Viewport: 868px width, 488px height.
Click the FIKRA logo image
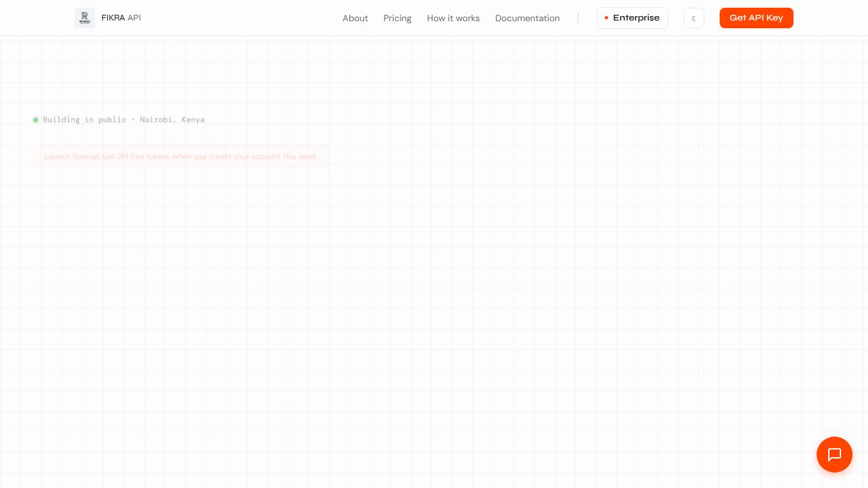pos(85,18)
